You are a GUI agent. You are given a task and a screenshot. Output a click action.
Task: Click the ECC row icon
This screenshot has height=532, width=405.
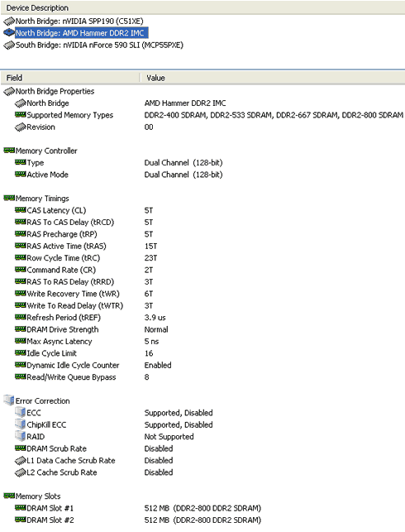pyautogui.click(x=21, y=412)
